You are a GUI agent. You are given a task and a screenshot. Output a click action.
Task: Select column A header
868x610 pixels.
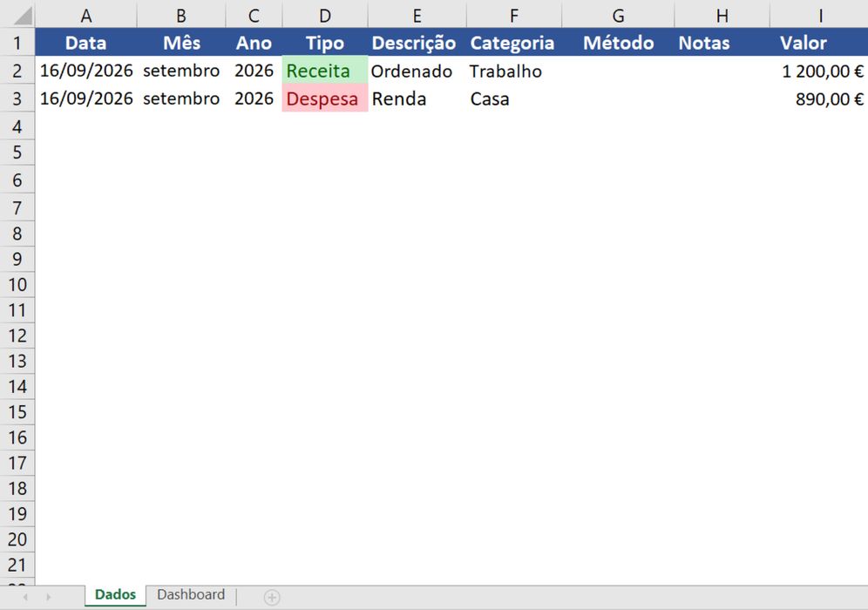[85, 16]
